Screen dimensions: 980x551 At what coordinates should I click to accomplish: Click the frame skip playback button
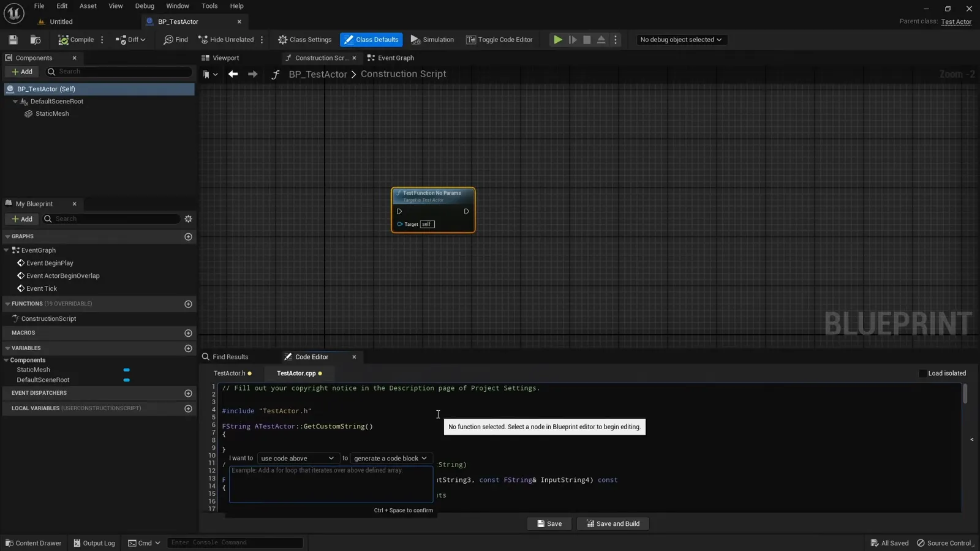tap(573, 40)
